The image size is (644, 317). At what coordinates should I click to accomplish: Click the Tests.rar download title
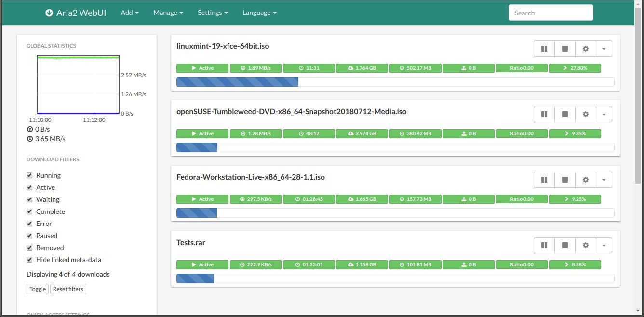191,243
